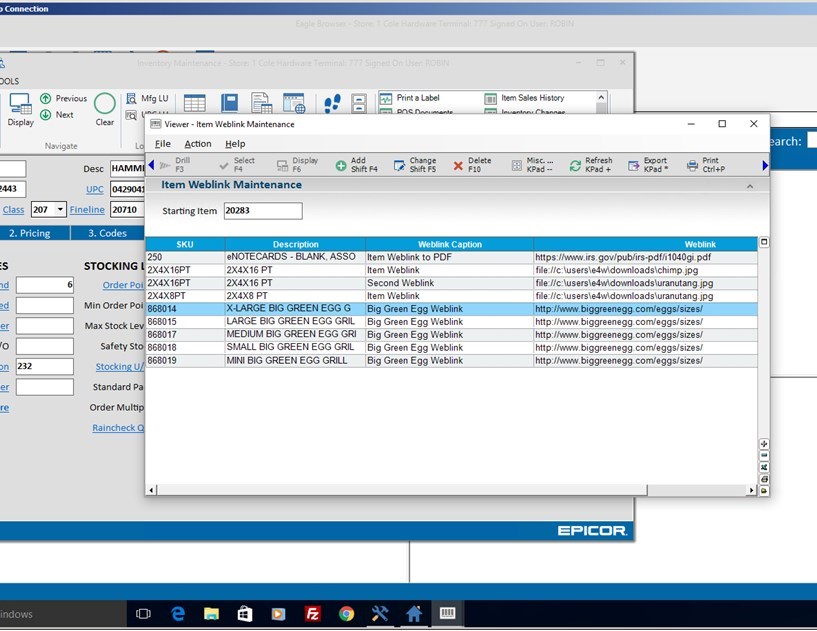Open the Fineline link
The image size is (817, 631).
click(x=87, y=210)
